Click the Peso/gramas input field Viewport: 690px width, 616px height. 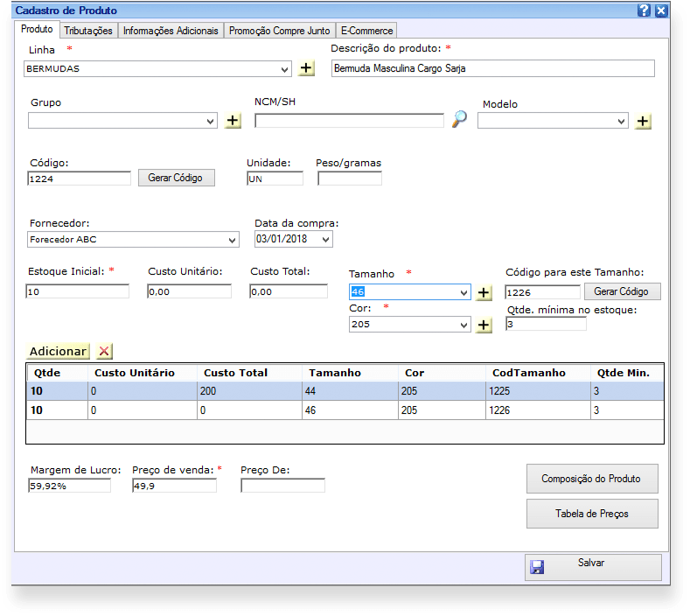350,178
